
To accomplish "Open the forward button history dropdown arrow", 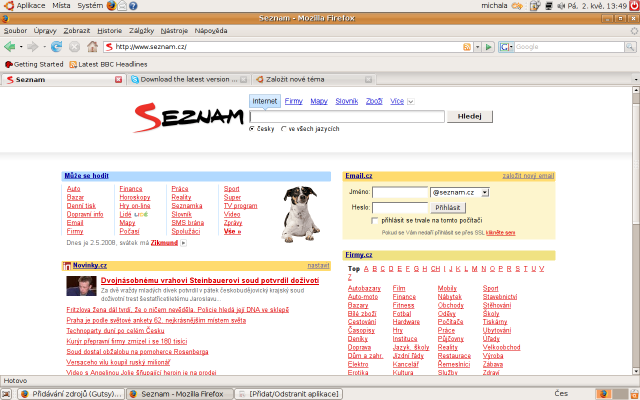I will (x=44, y=47).
